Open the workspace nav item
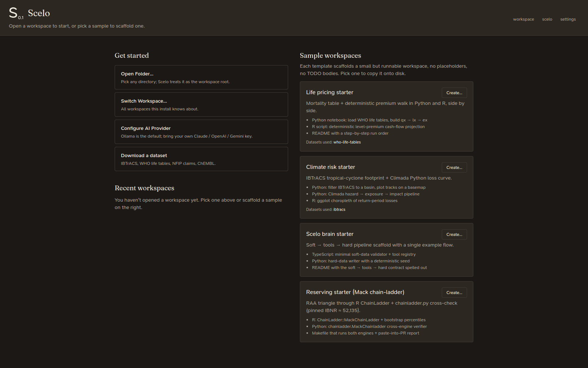This screenshot has height=368, width=588. click(x=523, y=19)
